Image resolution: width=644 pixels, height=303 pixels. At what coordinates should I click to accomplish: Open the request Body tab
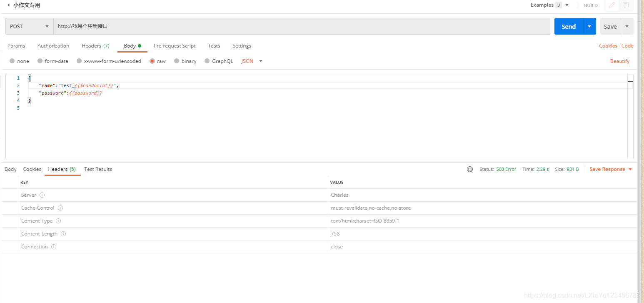point(132,46)
